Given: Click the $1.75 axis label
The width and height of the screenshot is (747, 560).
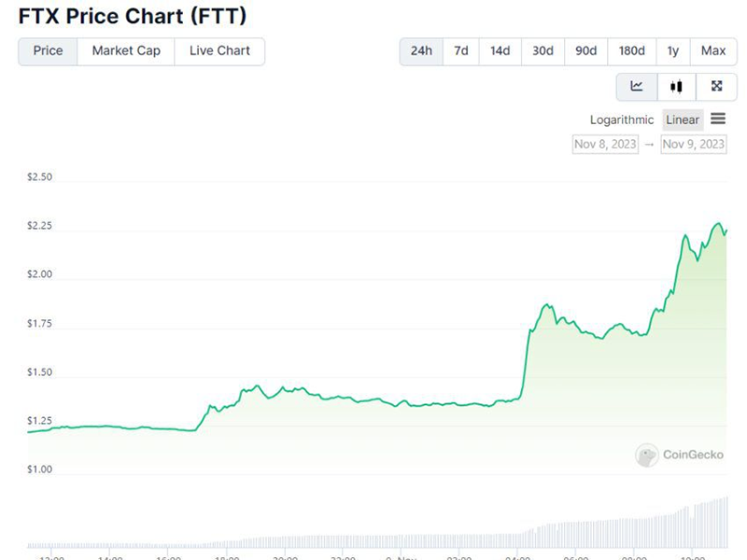Looking at the screenshot, I should tap(39, 324).
